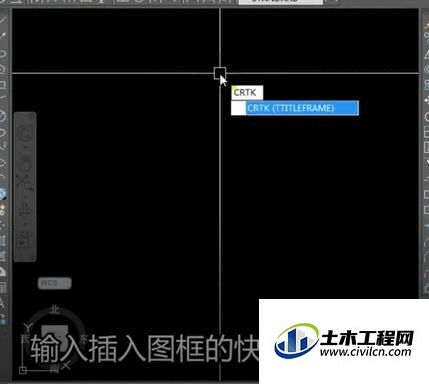
Task: Select the Table tool in the left toolbar
Action: 3,287
